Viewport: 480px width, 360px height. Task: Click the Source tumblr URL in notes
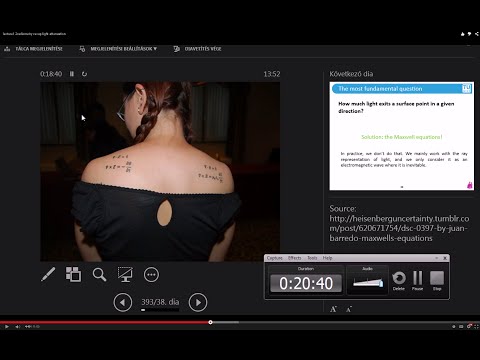coord(399,228)
